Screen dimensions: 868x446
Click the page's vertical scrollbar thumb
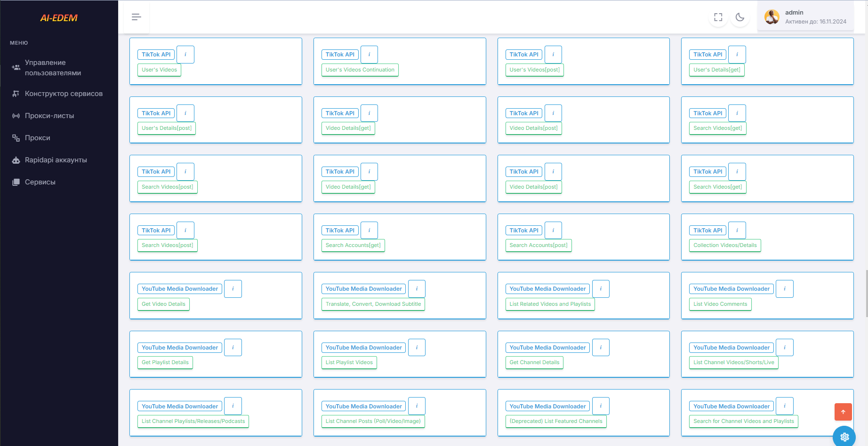pos(866,294)
